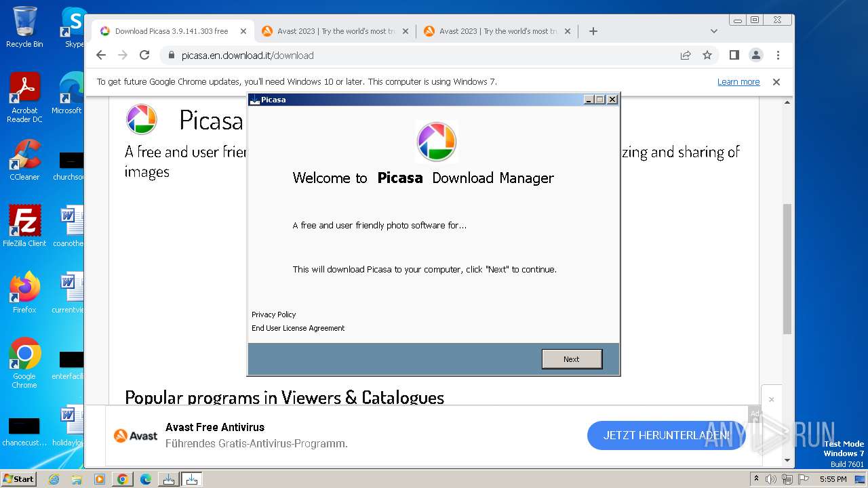Image resolution: width=868 pixels, height=488 pixels.
Task: Click the page scrollbar up arrow
Action: [x=787, y=102]
